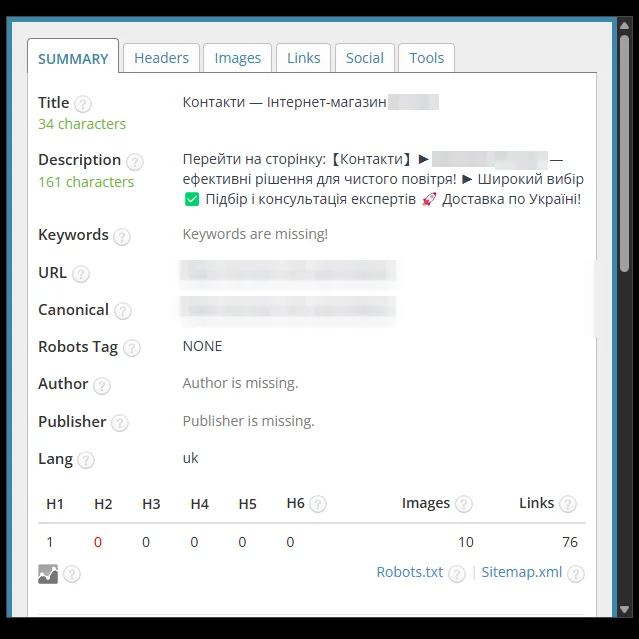The height and width of the screenshot is (639, 639).
Task: Click the H3 column header
Action: click(151, 504)
